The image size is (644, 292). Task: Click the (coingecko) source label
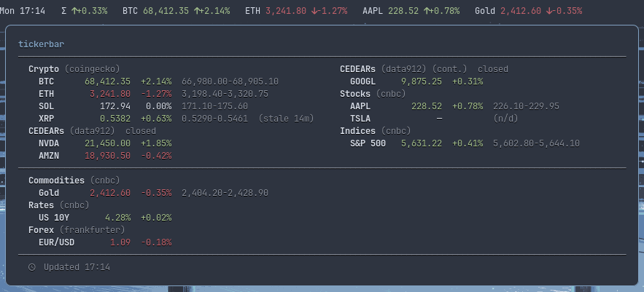pyautogui.click(x=92, y=69)
